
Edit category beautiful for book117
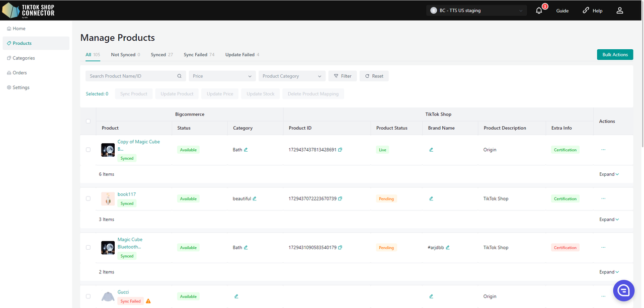click(x=255, y=198)
